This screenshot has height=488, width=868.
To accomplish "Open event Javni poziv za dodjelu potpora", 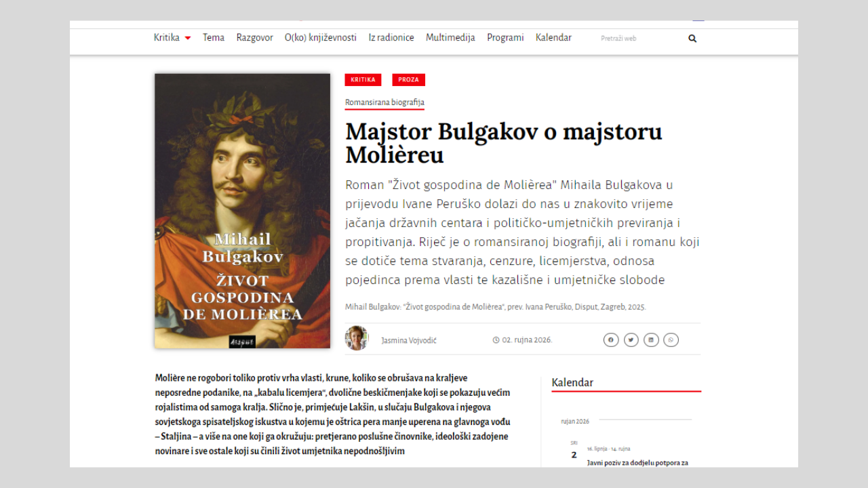I will (x=637, y=463).
